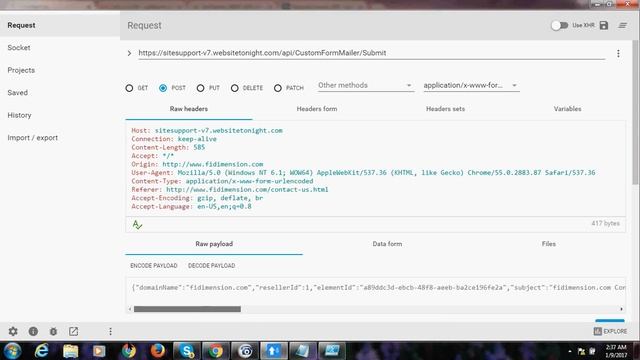Click horizontal payload scrollbar thumb
This screenshot has width=640, height=360.
pyautogui.click(x=187, y=309)
